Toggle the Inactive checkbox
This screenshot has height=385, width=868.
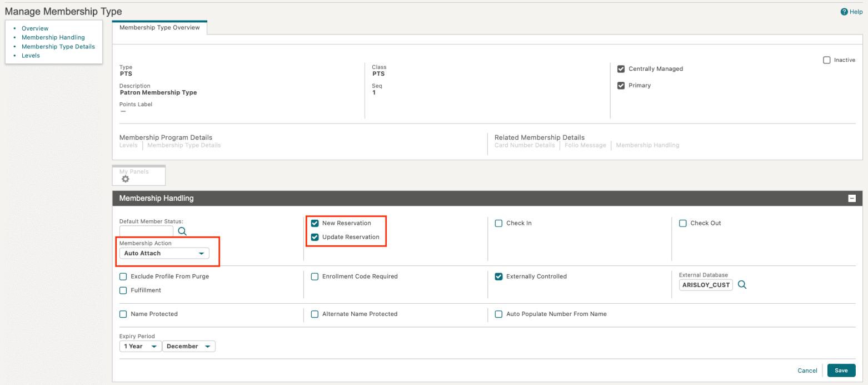tap(826, 60)
